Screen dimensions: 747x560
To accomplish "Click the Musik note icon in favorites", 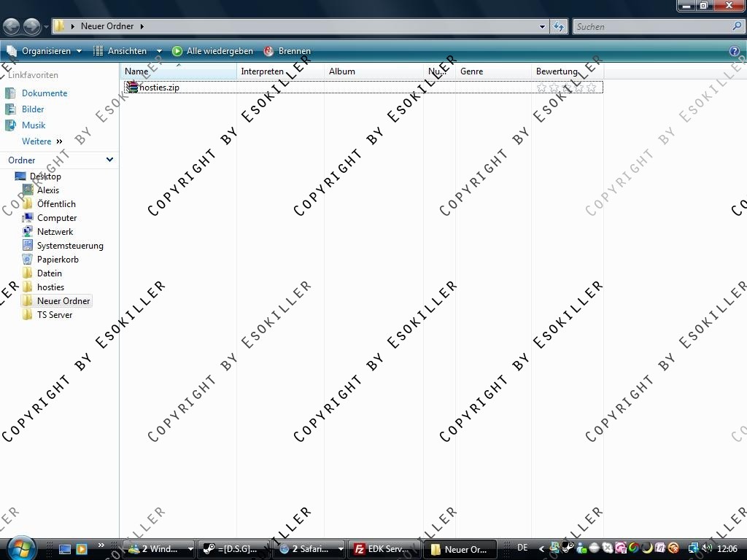I will pyautogui.click(x=10, y=125).
